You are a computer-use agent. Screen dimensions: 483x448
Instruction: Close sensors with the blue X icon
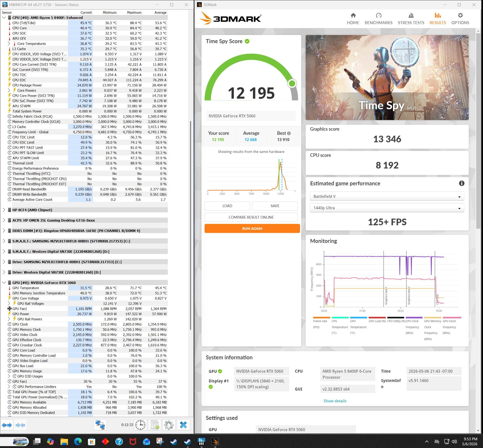point(183,425)
